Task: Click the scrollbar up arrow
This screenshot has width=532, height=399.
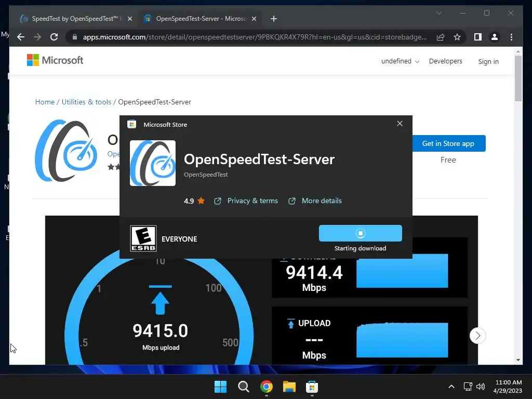Action: (518, 52)
